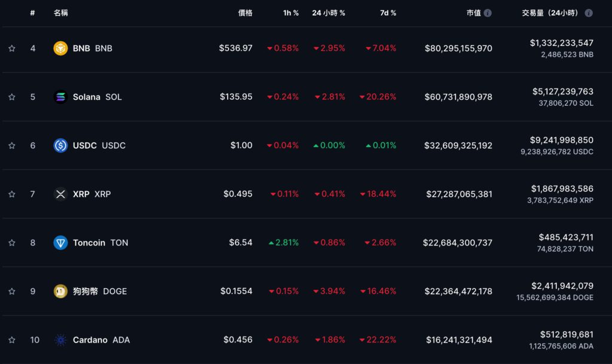
Task: Click the USDC coin logo icon
Action: coord(61,145)
